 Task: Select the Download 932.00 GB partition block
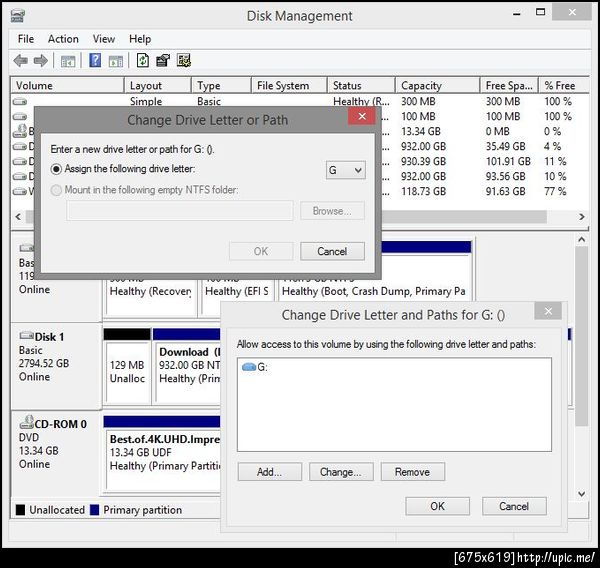coord(186,366)
